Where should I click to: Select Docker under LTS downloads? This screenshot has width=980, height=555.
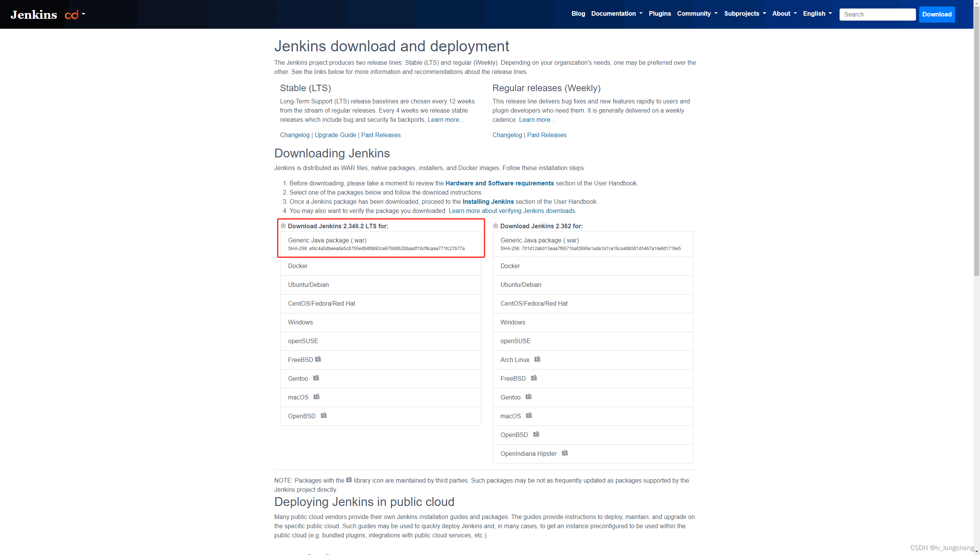point(381,266)
